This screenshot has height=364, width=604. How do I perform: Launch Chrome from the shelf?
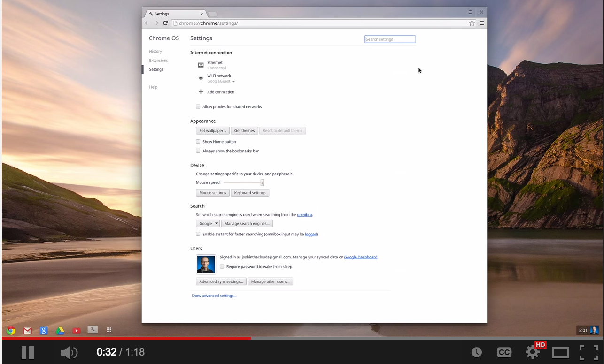(x=11, y=331)
